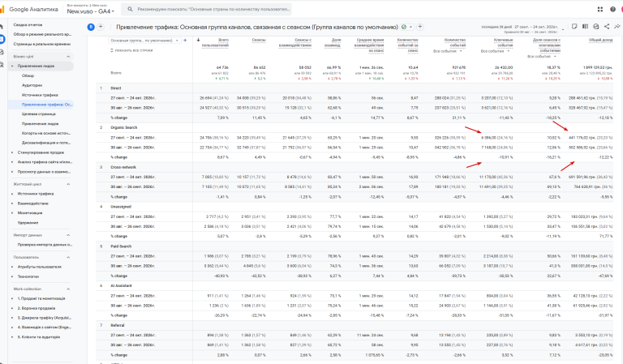The image size is (623, 364).
Task: Select Обзор under Привлечение лидов
Action: [x=28, y=76]
